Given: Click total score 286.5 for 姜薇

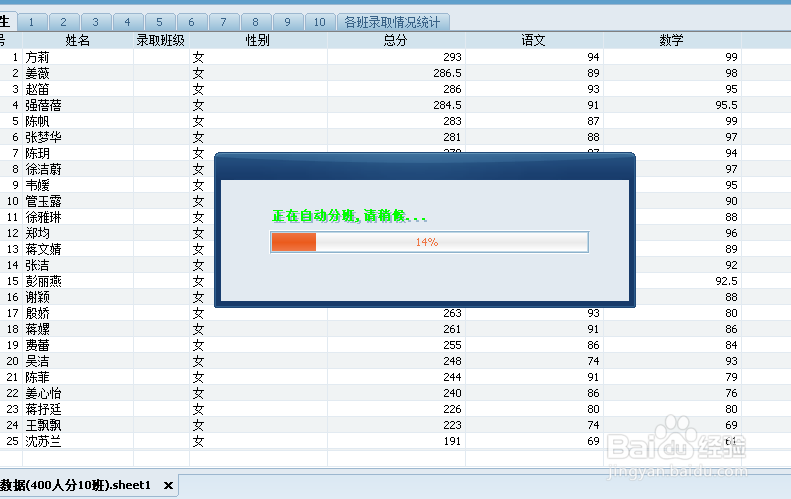Looking at the screenshot, I should point(447,74).
